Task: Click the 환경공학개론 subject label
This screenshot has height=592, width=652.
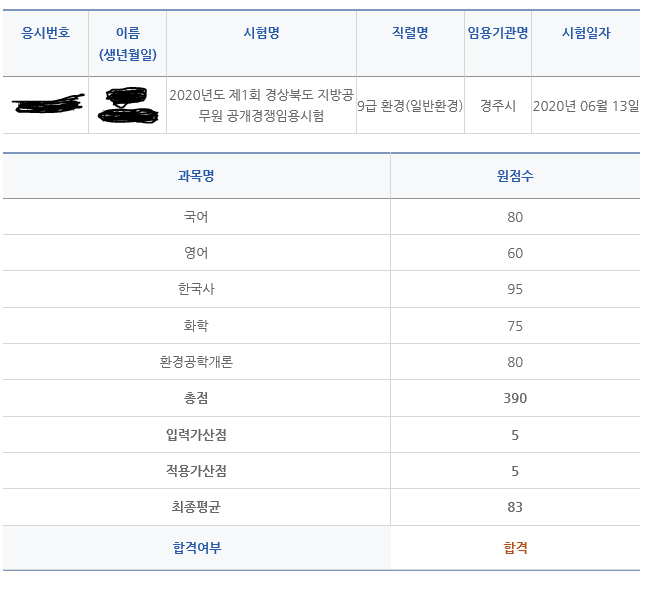Action: tap(196, 362)
